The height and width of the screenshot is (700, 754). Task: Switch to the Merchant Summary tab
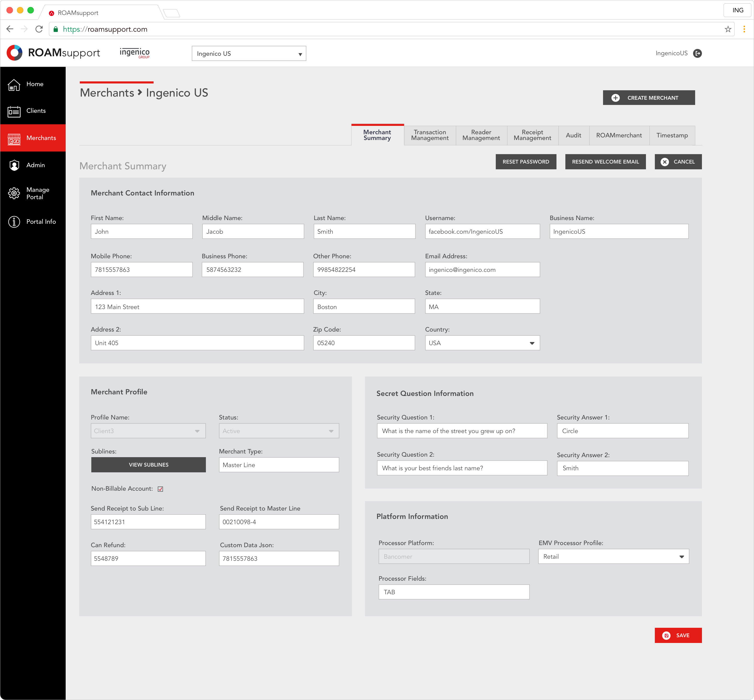click(x=377, y=135)
